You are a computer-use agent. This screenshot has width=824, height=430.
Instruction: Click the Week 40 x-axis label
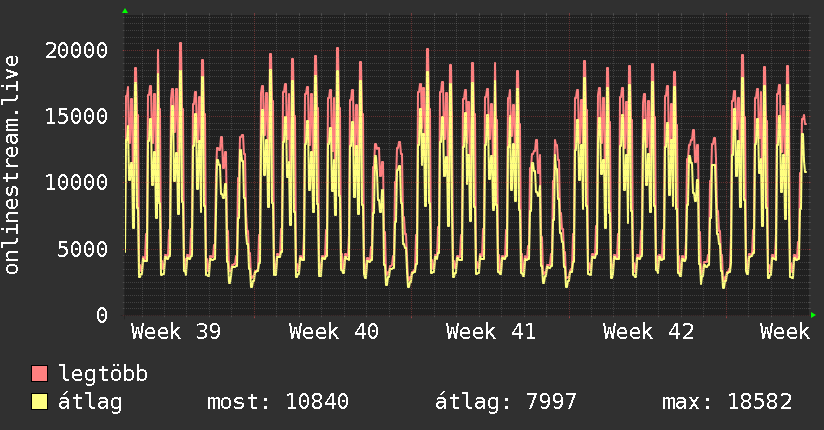(x=334, y=332)
